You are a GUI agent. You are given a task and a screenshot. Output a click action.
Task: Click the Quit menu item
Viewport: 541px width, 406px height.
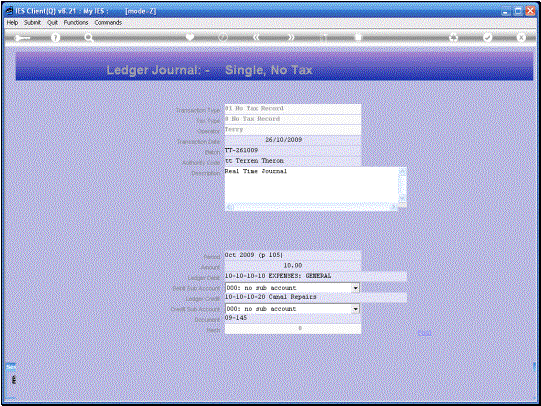(x=52, y=22)
